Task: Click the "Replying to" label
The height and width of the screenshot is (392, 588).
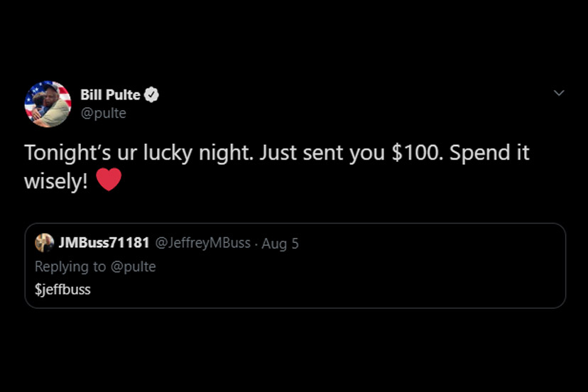Action: pyautogui.click(x=69, y=266)
